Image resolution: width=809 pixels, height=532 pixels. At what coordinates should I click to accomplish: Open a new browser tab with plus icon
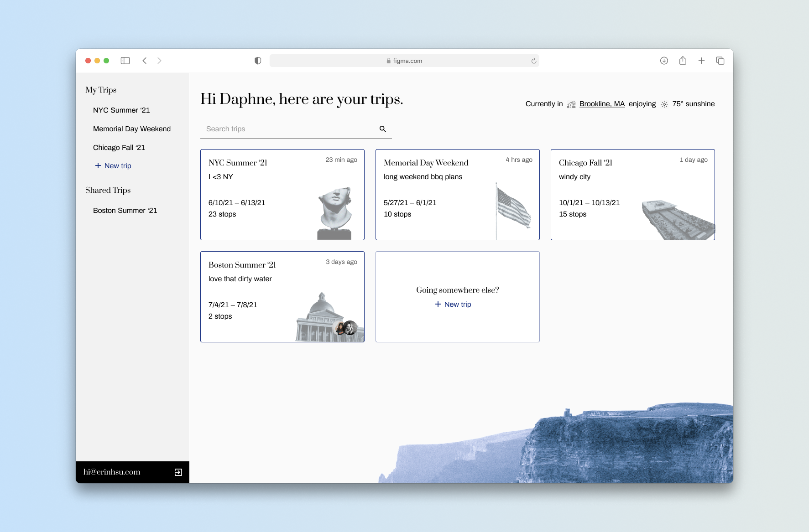pos(701,61)
